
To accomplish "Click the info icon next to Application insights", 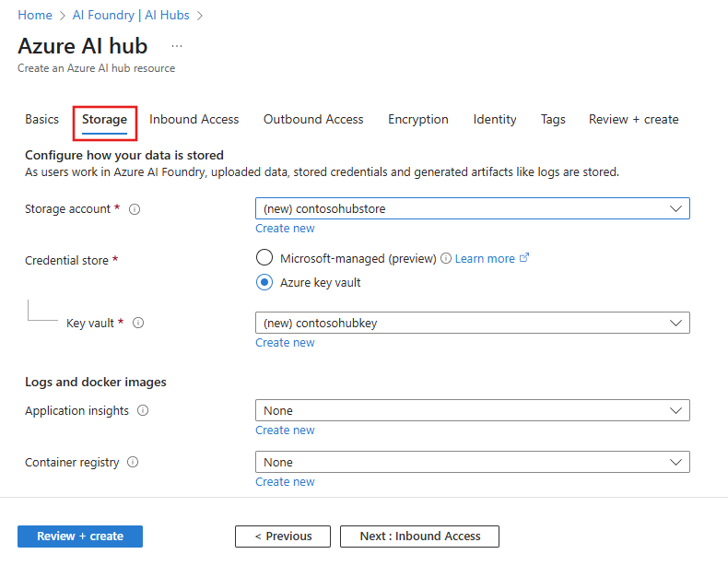I will tap(143, 411).
